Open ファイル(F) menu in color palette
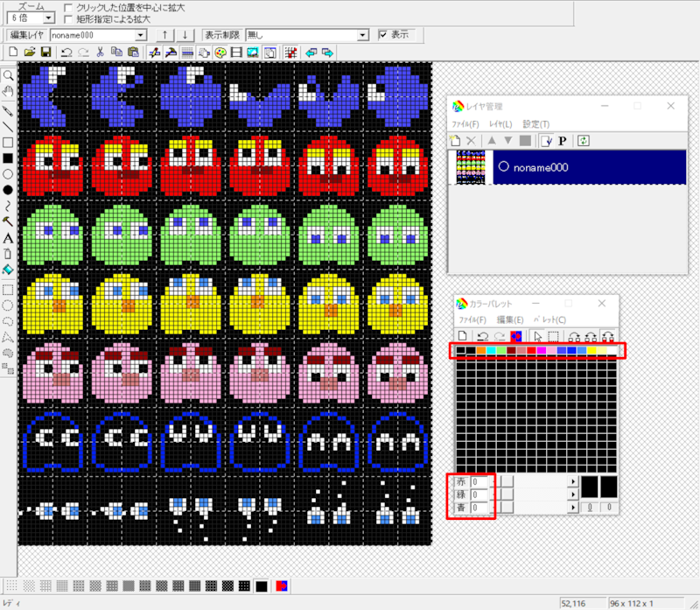 point(472,319)
